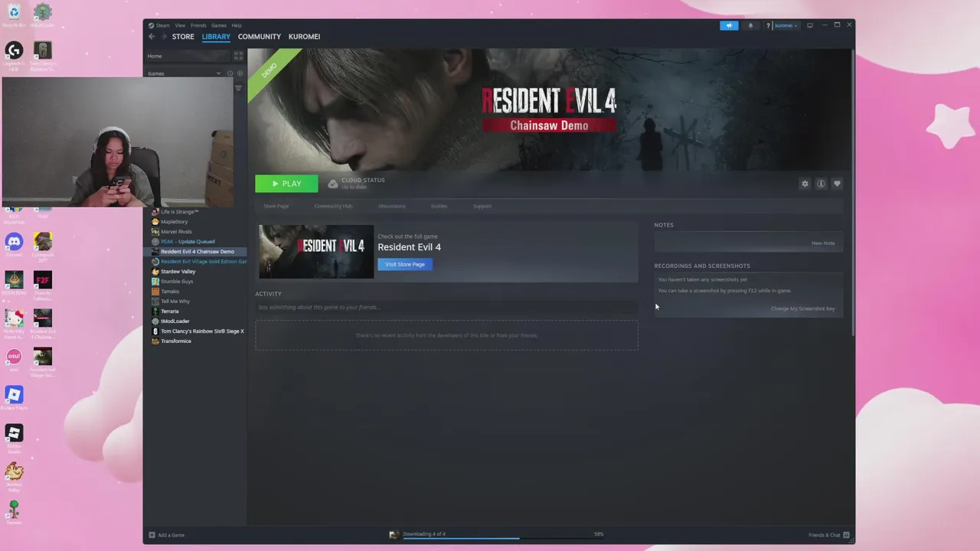The width and height of the screenshot is (980, 551).
Task: Expand the Games filter dropdown
Action: (x=218, y=73)
